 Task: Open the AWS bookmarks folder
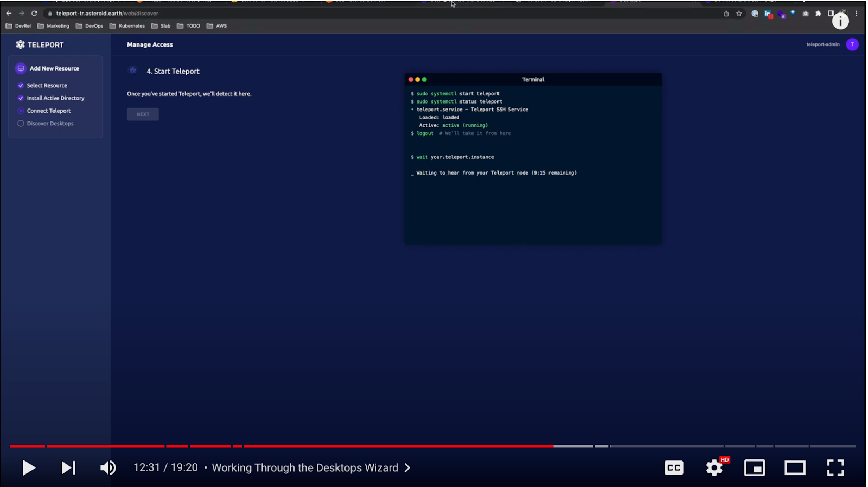[216, 26]
